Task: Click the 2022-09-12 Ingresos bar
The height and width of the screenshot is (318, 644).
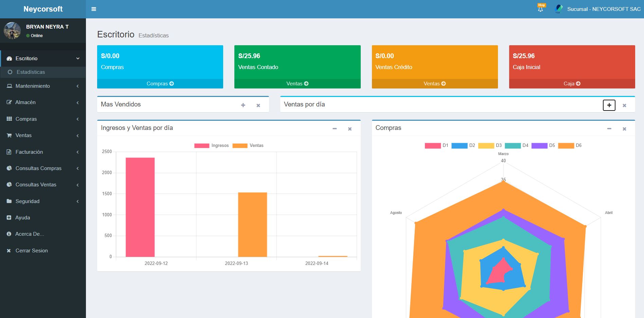Action: 140,207
